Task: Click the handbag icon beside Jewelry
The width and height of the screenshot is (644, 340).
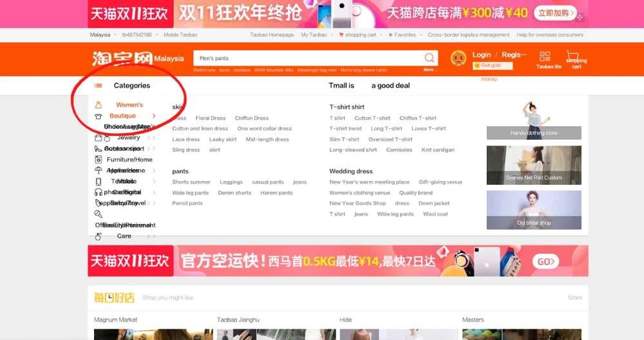Action: (x=98, y=138)
